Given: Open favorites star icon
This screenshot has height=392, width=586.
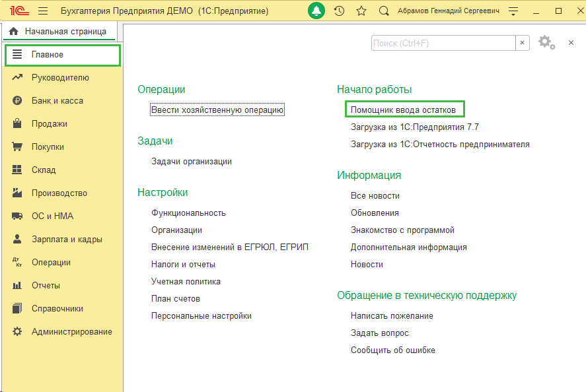Looking at the screenshot, I should 361,11.
